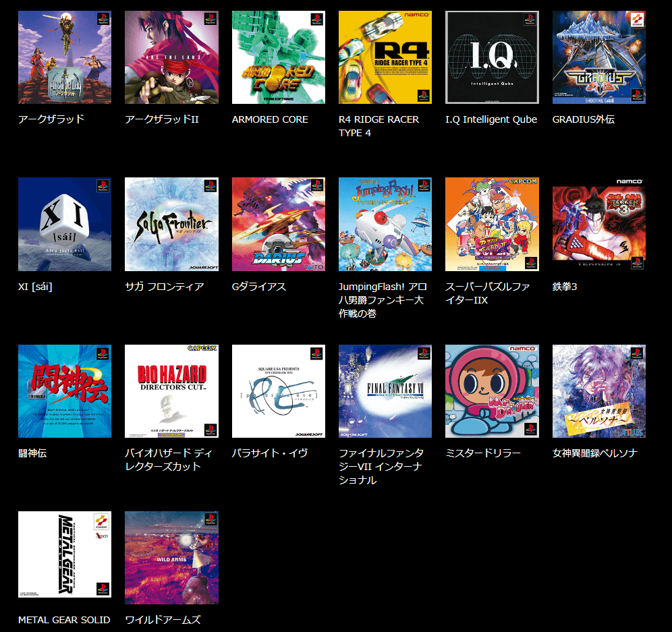Click the XI [sái] dice cover
The image size is (672, 632).
64,223
